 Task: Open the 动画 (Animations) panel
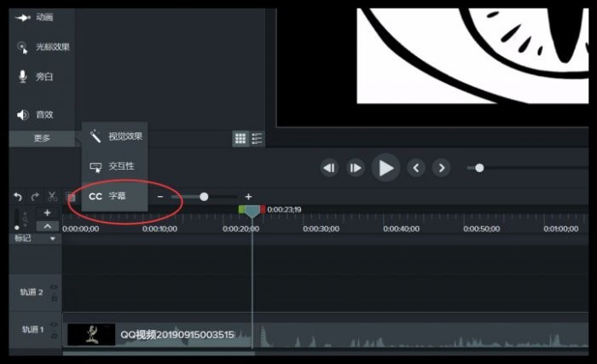pyautogui.click(x=35, y=17)
